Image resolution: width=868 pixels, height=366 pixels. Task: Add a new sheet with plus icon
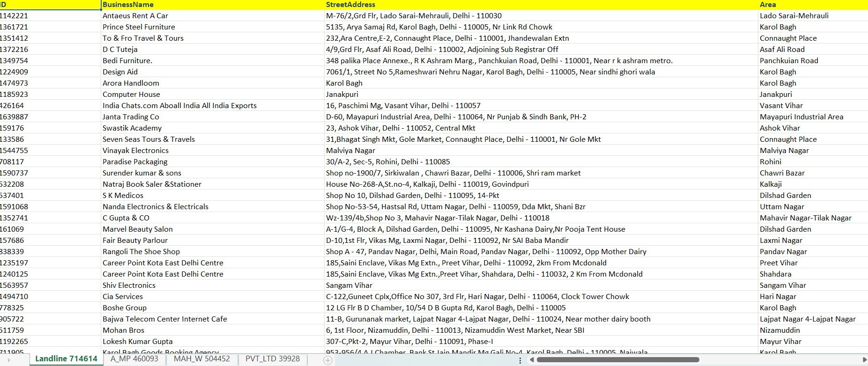[328, 360]
